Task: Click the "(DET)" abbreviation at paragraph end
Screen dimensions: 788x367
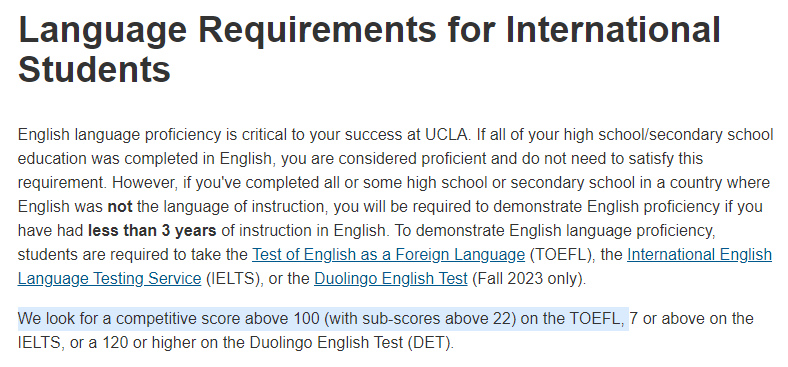Action: (x=432, y=343)
